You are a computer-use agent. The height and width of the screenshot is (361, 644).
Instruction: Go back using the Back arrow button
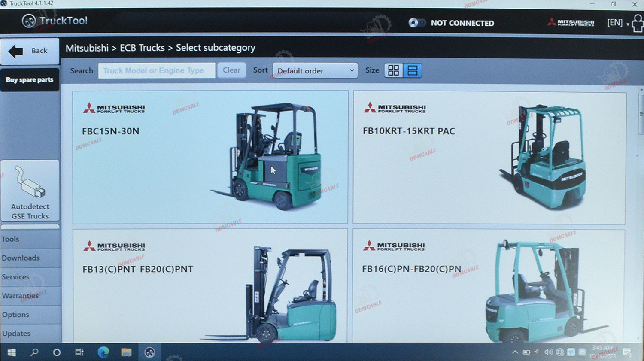30,51
